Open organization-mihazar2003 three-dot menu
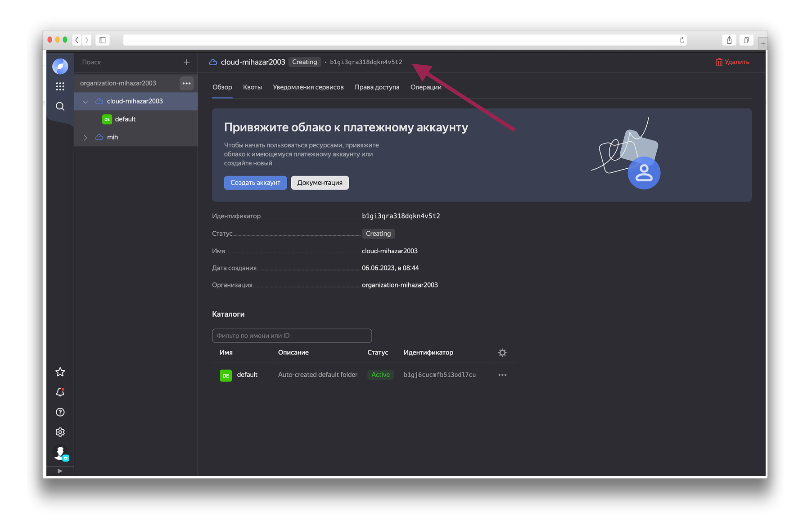Image resolution: width=812 pixels, height=526 pixels. 186,83
